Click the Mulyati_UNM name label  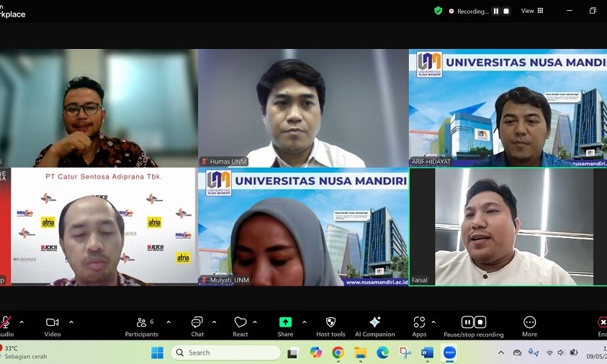229,280
